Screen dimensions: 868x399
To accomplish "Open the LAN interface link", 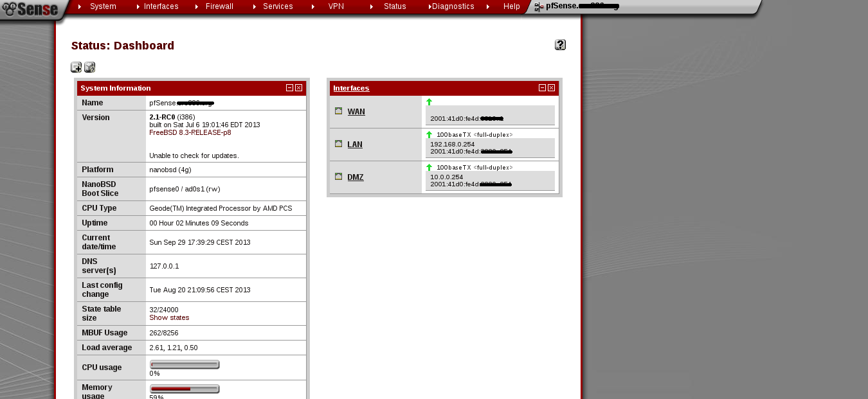I will (355, 145).
